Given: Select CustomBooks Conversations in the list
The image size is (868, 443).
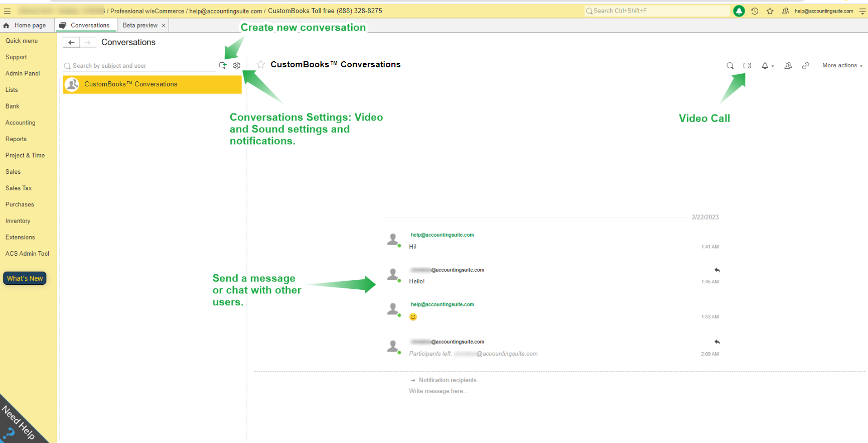Looking at the screenshot, I should pos(152,84).
